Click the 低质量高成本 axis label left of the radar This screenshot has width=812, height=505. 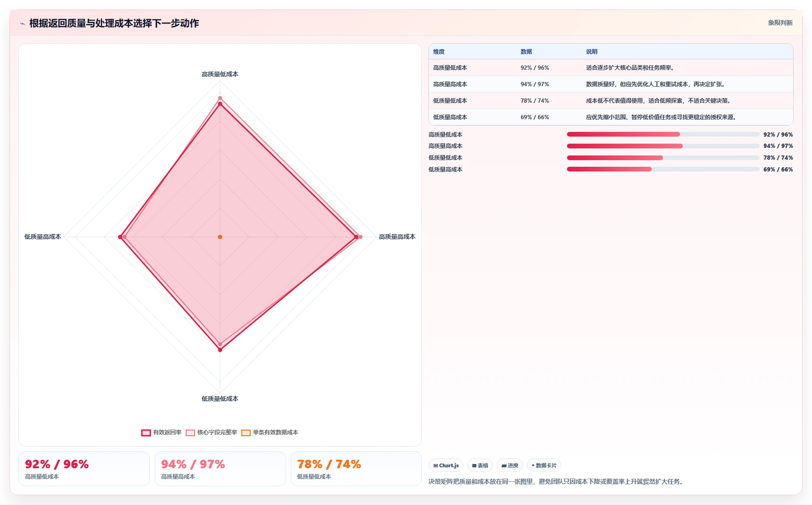tap(43, 237)
